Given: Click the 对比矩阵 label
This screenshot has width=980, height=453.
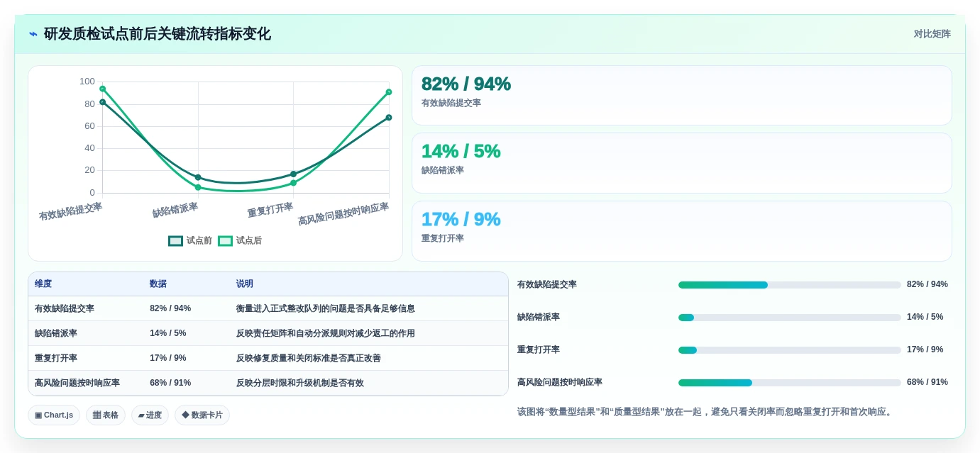Looking at the screenshot, I should tap(932, 34).
